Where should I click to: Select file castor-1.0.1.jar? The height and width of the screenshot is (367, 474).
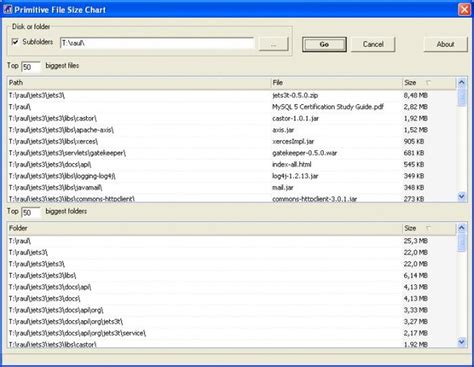295,118
